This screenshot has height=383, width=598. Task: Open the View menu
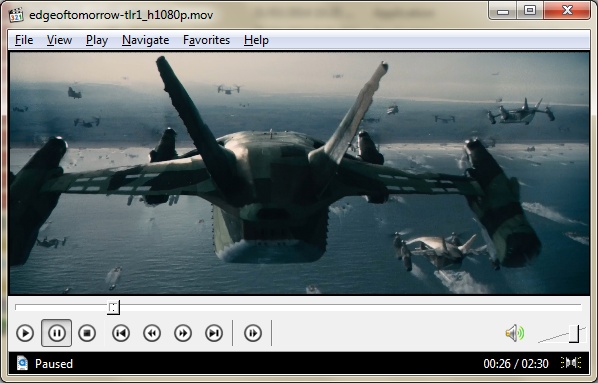coord(59,40)
